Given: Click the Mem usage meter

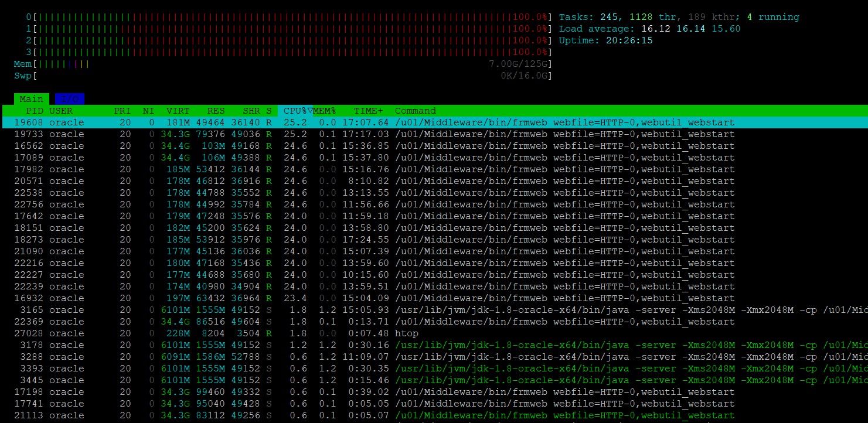Looking at the screenshot, I should [x=283, y=64].
